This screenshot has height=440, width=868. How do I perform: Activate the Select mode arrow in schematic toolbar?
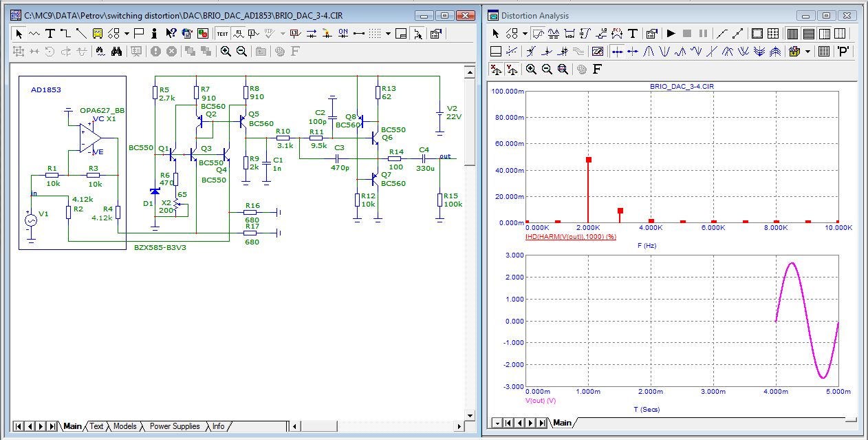point(19,33)
